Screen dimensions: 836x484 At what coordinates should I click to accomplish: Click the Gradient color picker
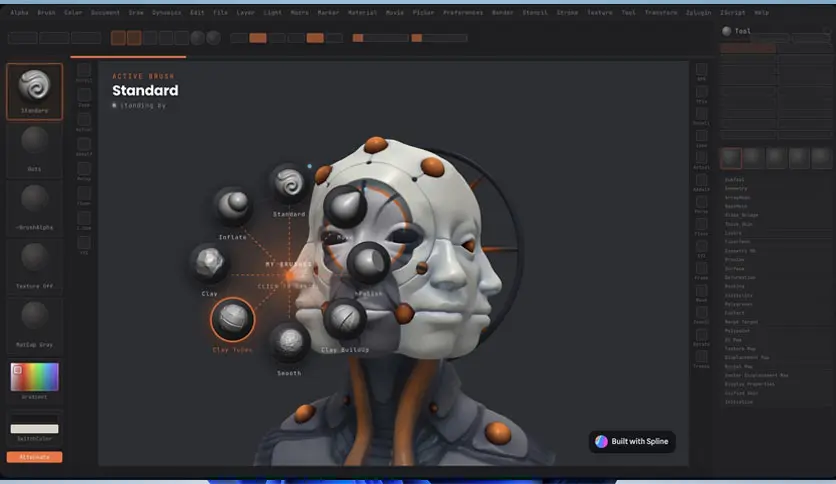pyautogui.click(x=35, y=377)
